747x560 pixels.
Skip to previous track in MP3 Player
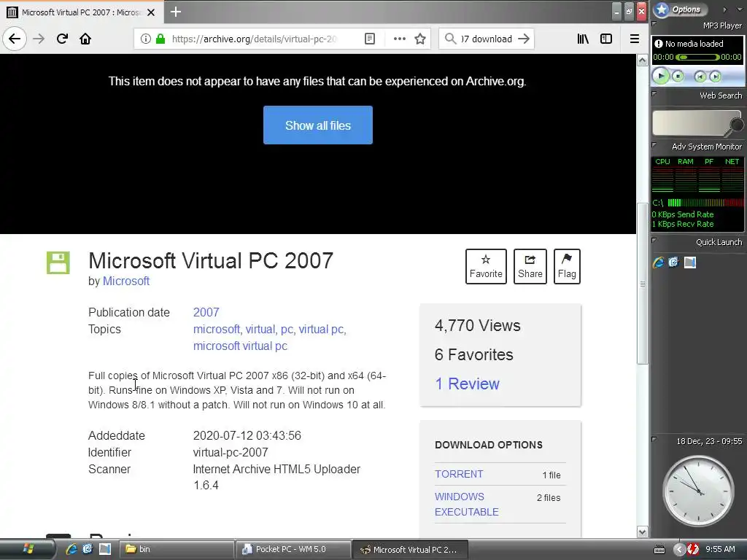point(700,77)
